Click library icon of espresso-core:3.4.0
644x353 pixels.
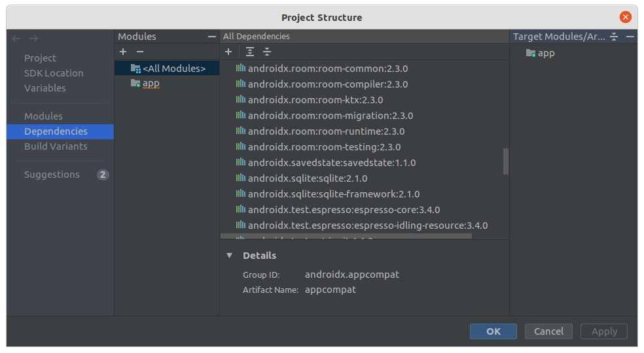point(241,209)
